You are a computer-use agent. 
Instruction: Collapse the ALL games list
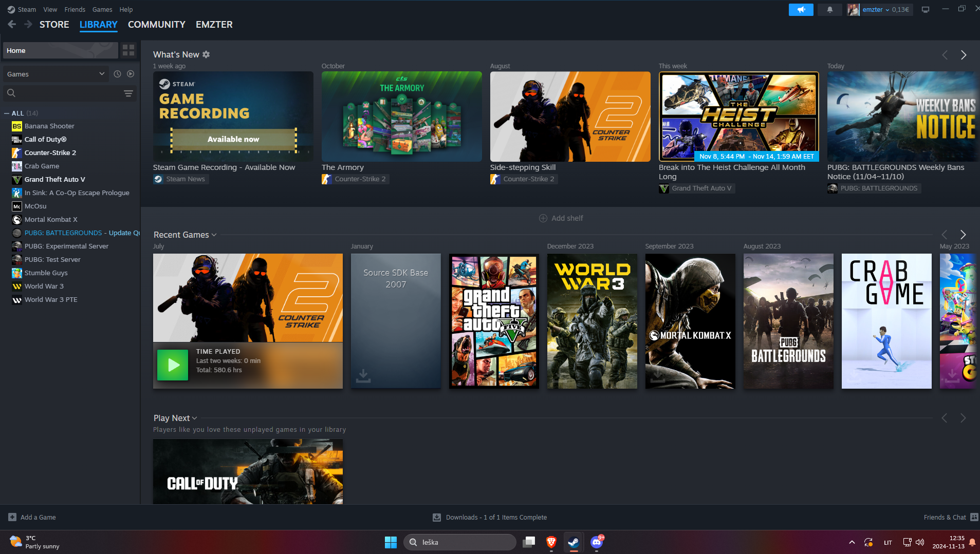[x=6, y=113]
